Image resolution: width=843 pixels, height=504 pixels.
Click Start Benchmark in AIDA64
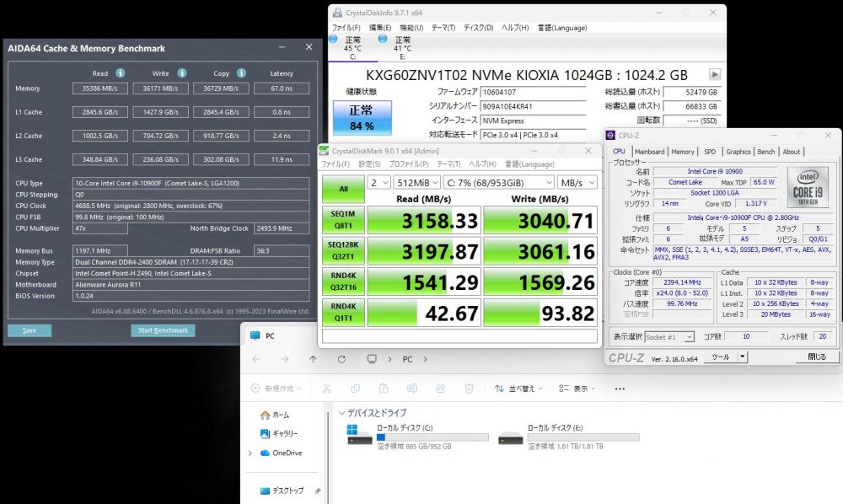[163, 330]
